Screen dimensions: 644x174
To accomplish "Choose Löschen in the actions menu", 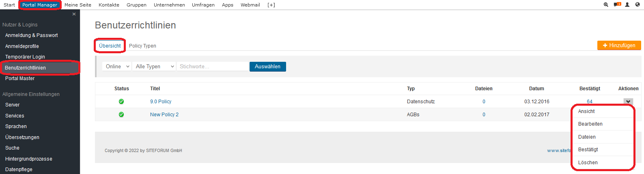I will (x=588, y=163).
